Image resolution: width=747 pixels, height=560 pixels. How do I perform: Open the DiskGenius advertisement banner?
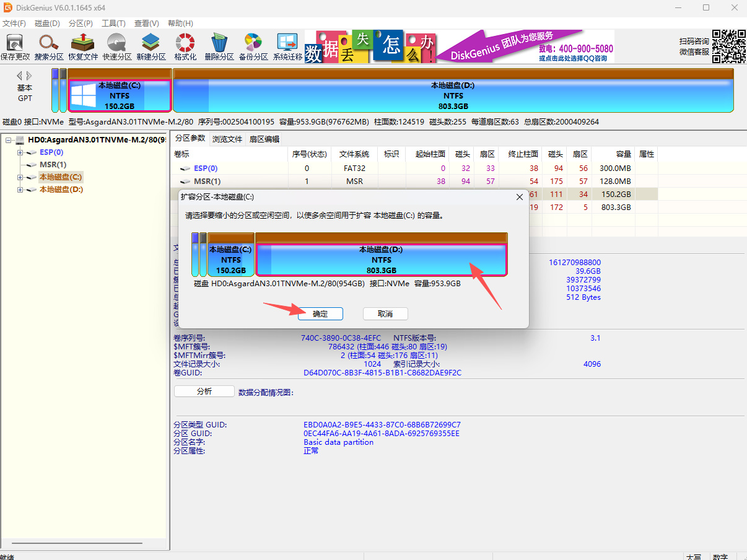click(x=460, y=46)
